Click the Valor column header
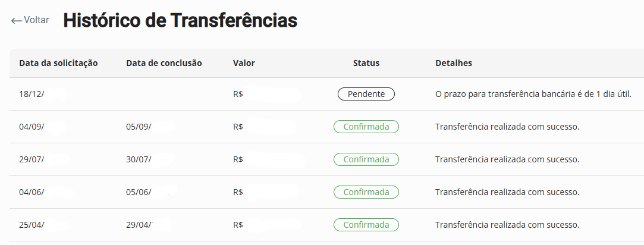 pyautogui.click(x=244, y=63)
